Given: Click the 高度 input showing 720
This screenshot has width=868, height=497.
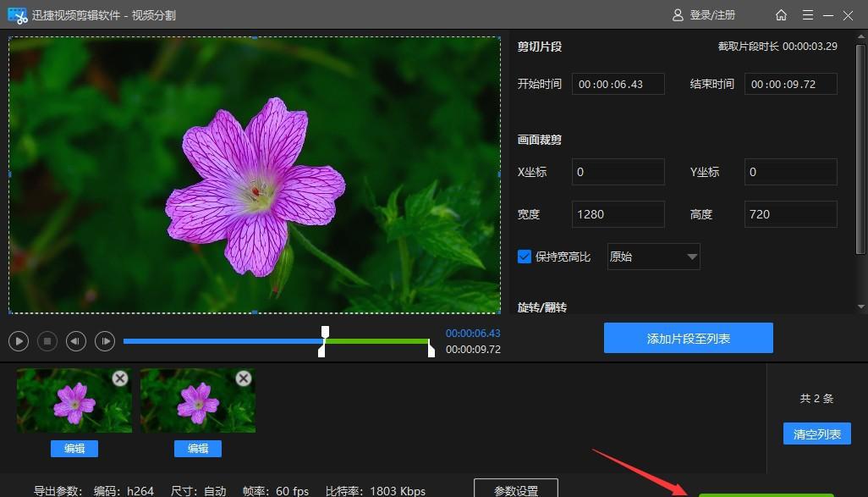Looking at the screenshot, I should [x=790, y=214].
